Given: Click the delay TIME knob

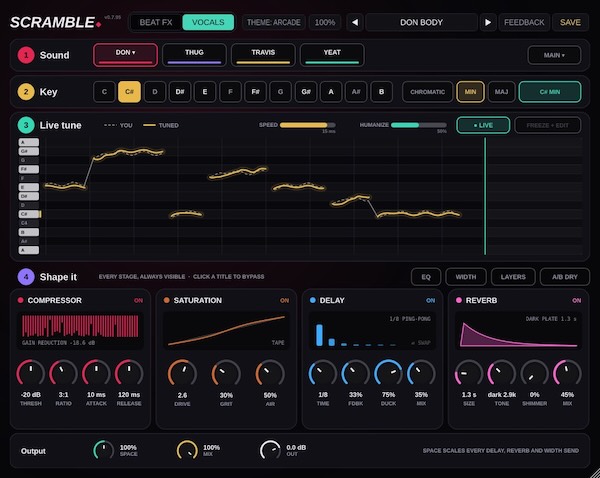Looking at the screenshot, I should click(x=323, y=374).
